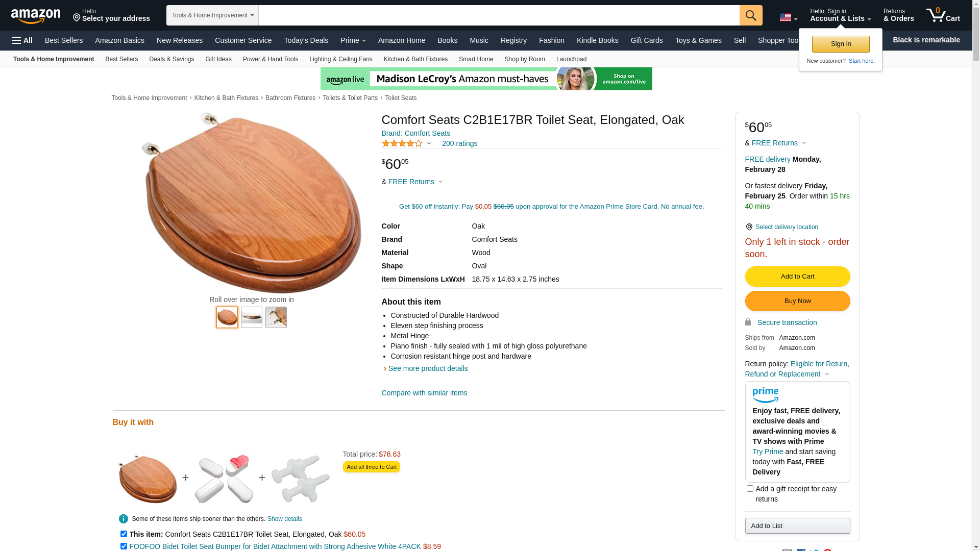Check the gift receipt checkbox
This screenshot has height=551, width=980.
click(750, 489)
